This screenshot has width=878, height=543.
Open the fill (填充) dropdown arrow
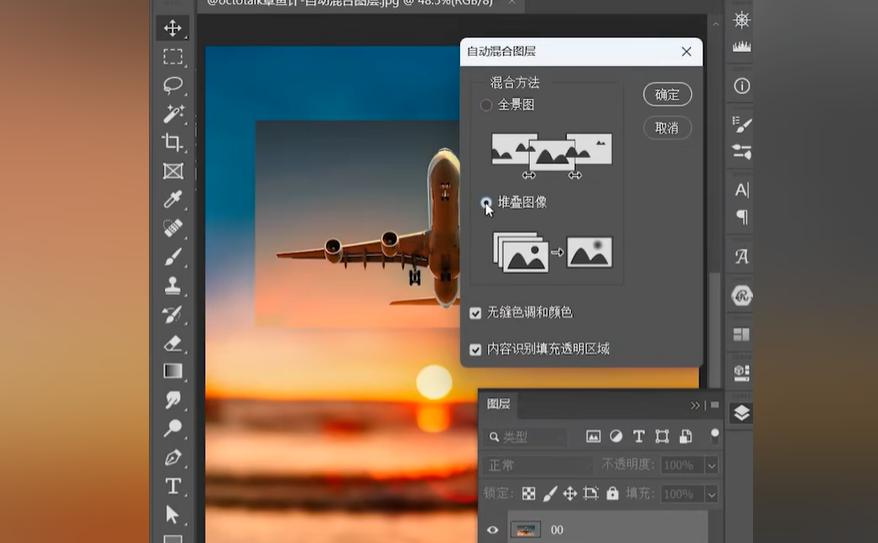[x=711, y=494]
